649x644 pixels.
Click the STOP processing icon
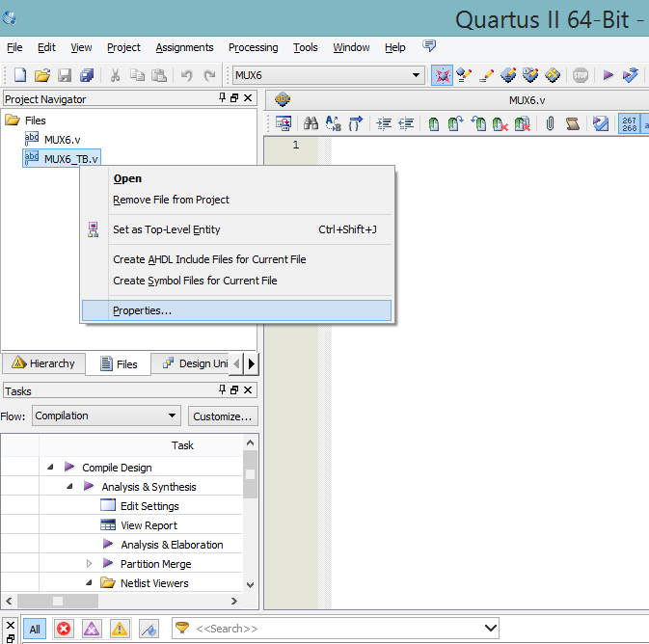pos(580,75)
